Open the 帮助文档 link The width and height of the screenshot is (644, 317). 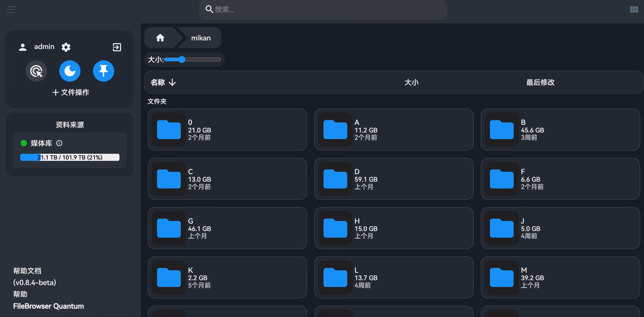coord(27,271)
